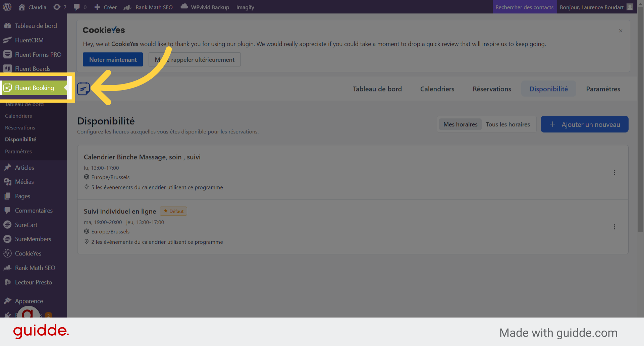Open Fluent Forms PRO from the sidebar
This screenshot has height=346, width=644.
pyautogui.click(x=34, y=55)
